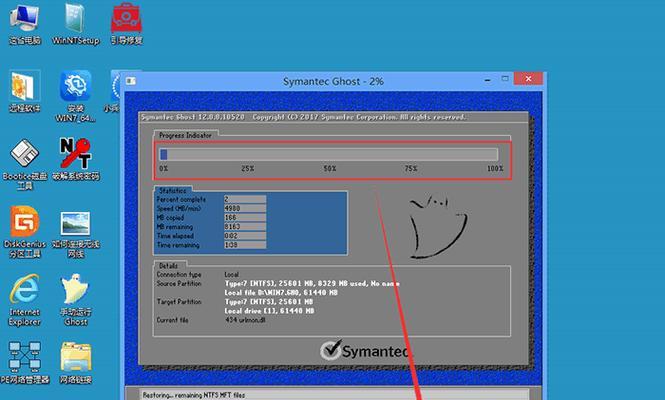Click the Time remaining value 1:38
665x400 pixels.
245,245
